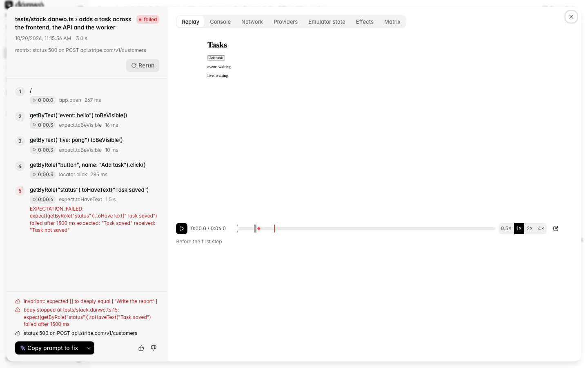Click the Add task button in replay
The width and height of the screenshot is (588, 368).
coord(216,58)
